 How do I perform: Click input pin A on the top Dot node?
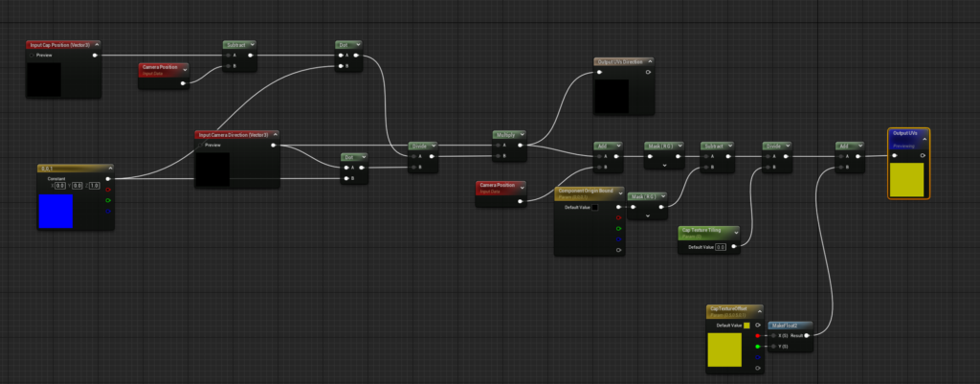342,56
